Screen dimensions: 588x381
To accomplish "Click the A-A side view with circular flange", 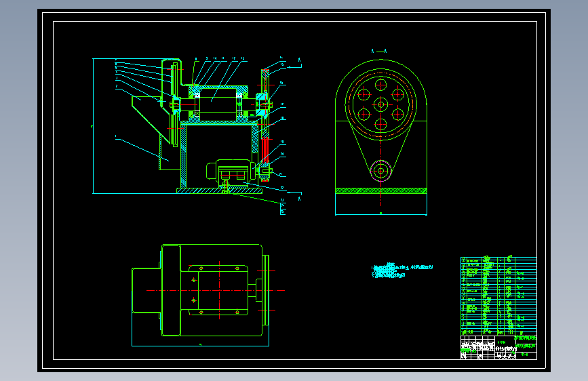I will coord(381,137).
